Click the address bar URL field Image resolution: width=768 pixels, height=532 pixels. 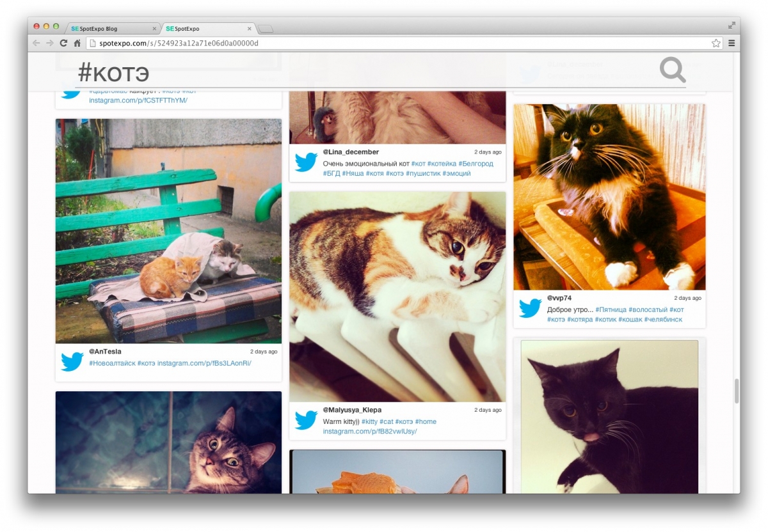click(x=403, y=43)
